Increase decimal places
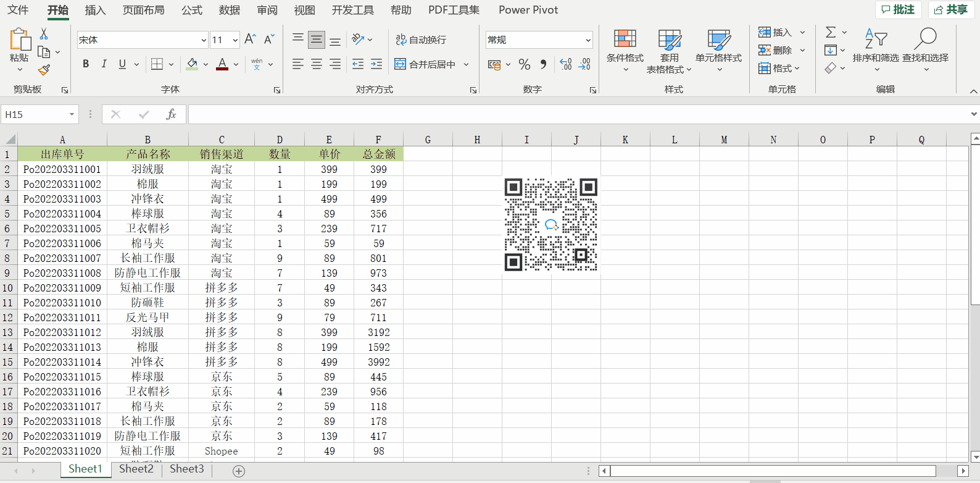Viewport: 980px width, 483px height. click(x=566, y=64)
